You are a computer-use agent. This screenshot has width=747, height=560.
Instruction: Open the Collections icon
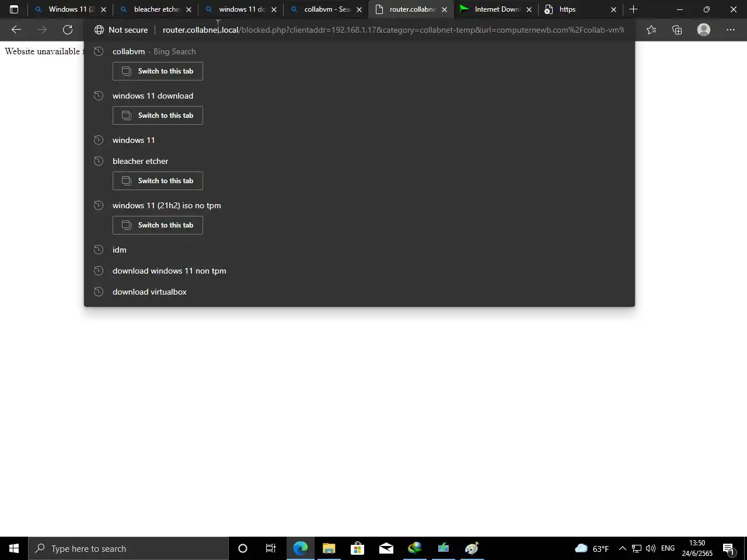[x=677, y=30]
